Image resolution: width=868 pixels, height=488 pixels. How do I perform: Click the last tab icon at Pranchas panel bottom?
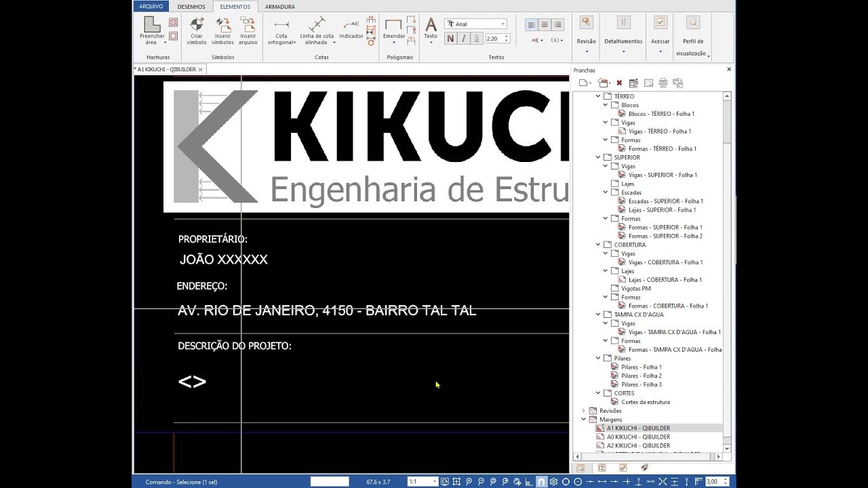coord(644,468)
